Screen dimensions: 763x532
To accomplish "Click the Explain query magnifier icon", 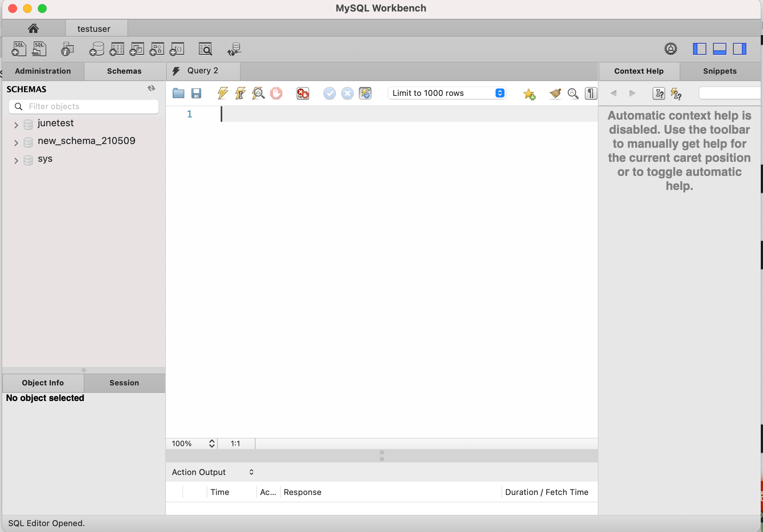I will tap(258, 93).
